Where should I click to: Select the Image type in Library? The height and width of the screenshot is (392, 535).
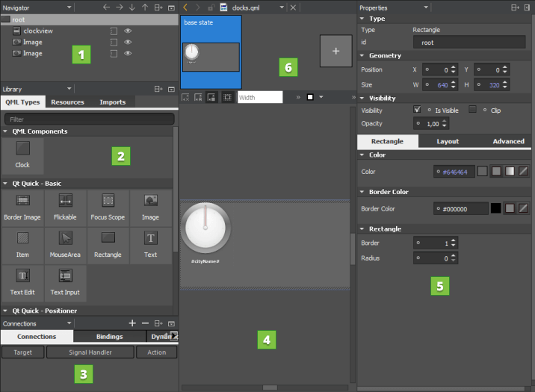coord(150,208)
